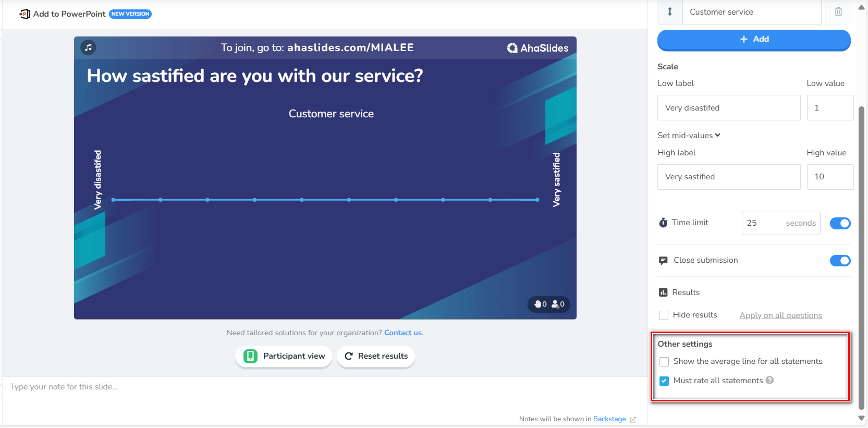868x428 pixels.
Task: Click the Customer service label on slide
Action: 331,114
